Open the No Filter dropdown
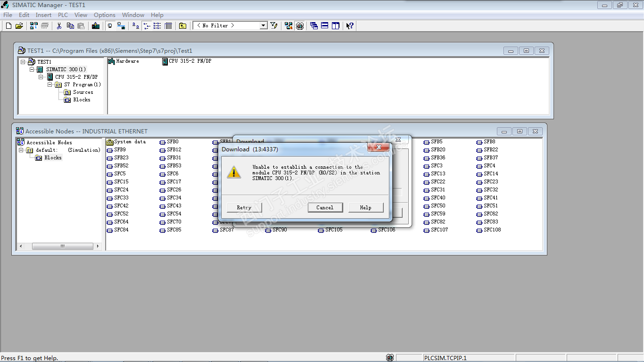The image size is (644, 362). coord(264,25)
